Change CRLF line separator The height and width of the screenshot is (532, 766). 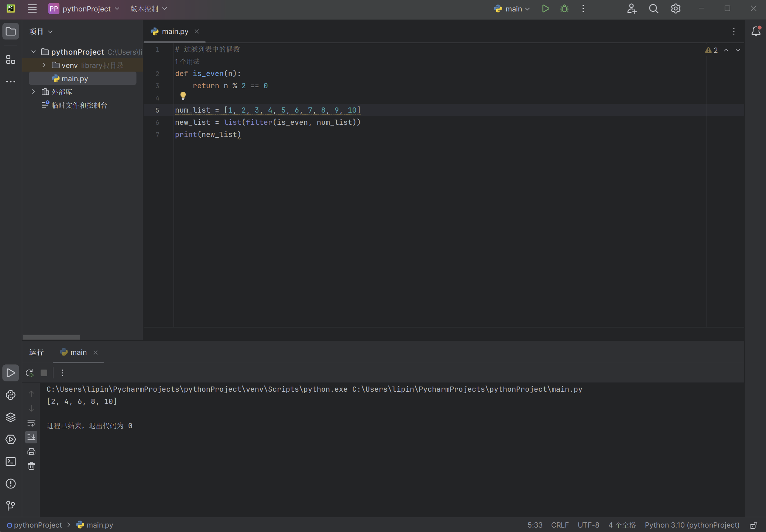point(560,525)
